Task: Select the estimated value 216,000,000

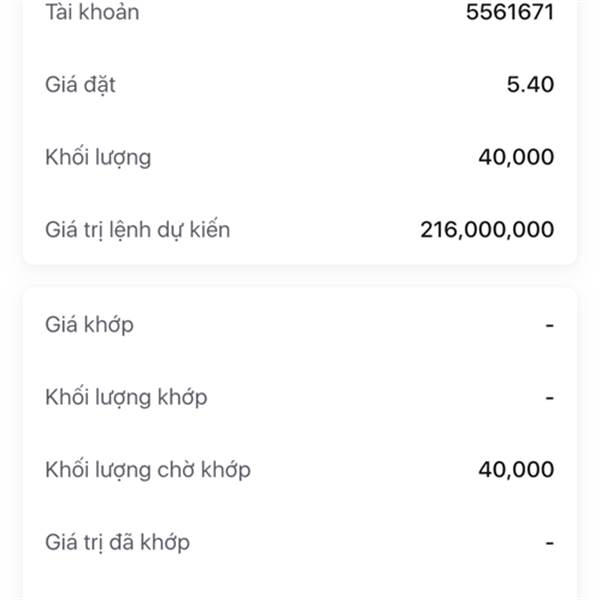Action: click(x=487, y=230)
